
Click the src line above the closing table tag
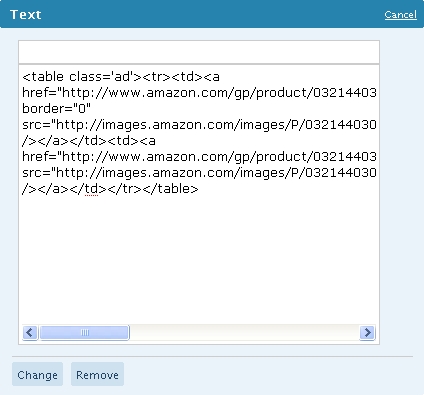click(199, 173)
